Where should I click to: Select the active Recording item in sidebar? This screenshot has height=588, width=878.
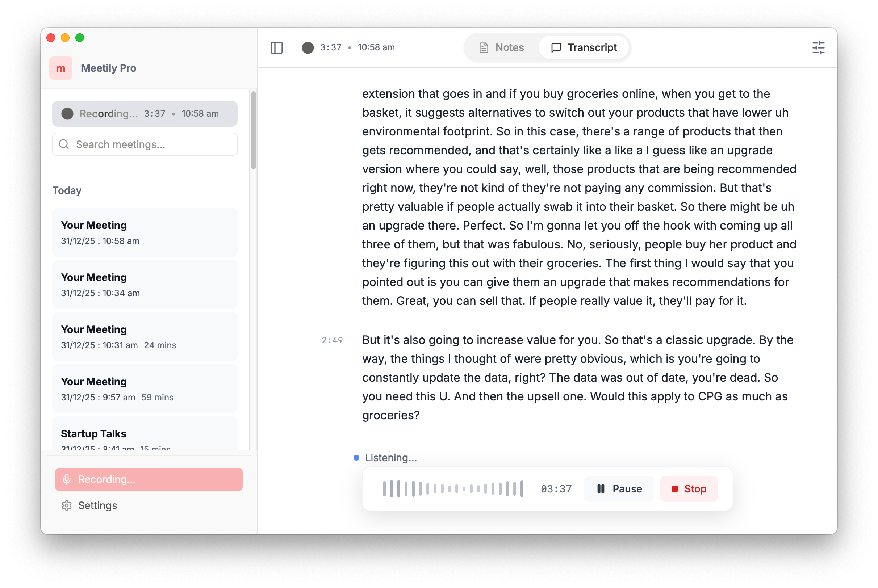[145, 114]
